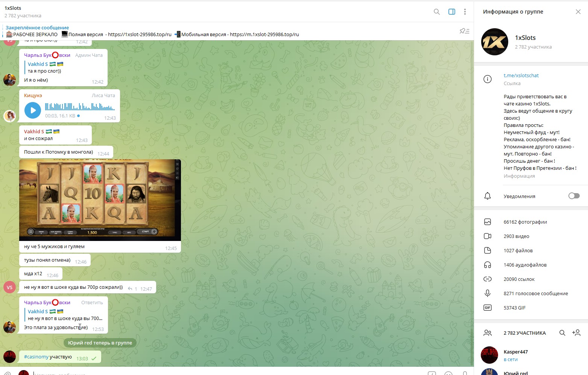View the 53743 GIF collection

point(514,308)
